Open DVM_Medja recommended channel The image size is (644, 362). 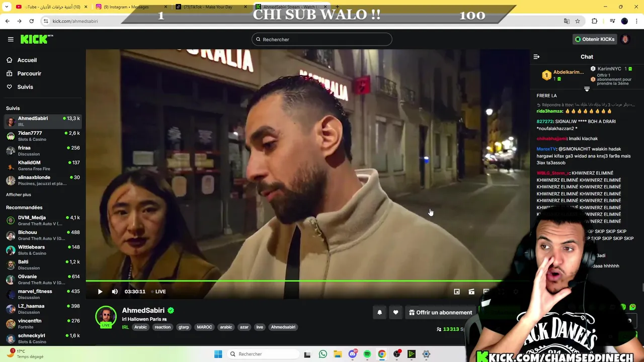[43, 220]
